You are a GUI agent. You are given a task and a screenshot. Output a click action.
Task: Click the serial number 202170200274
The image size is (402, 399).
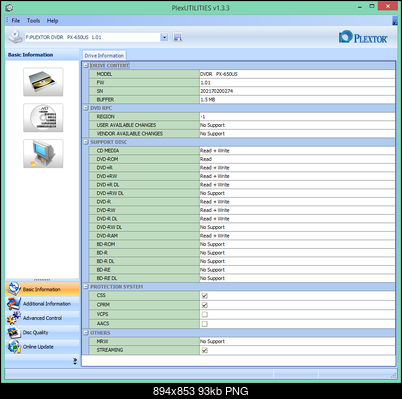coord(217,91)
